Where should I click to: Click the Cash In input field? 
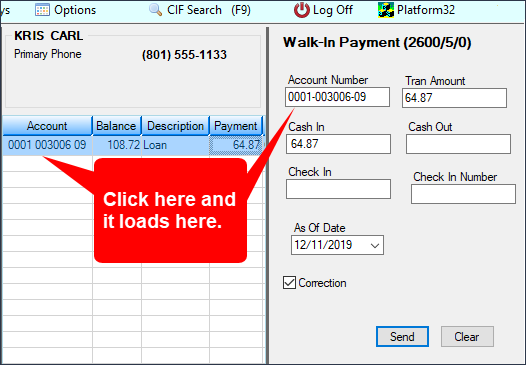[x=338, y=144]
